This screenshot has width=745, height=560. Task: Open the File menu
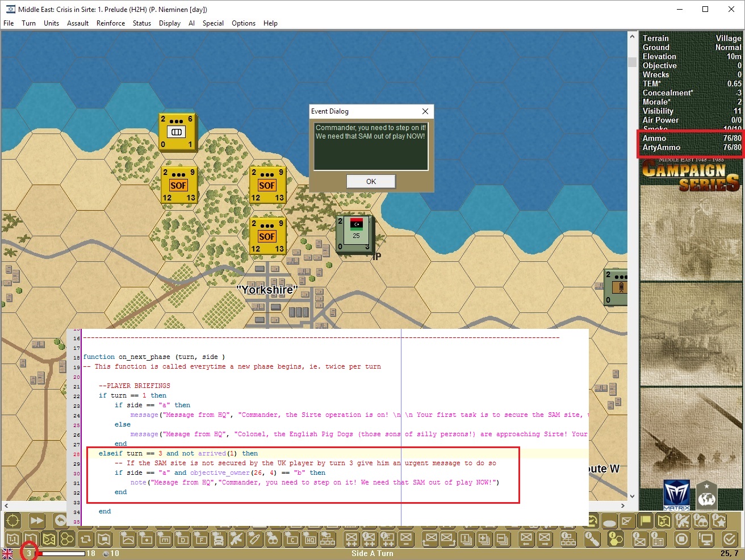point(9,23)
